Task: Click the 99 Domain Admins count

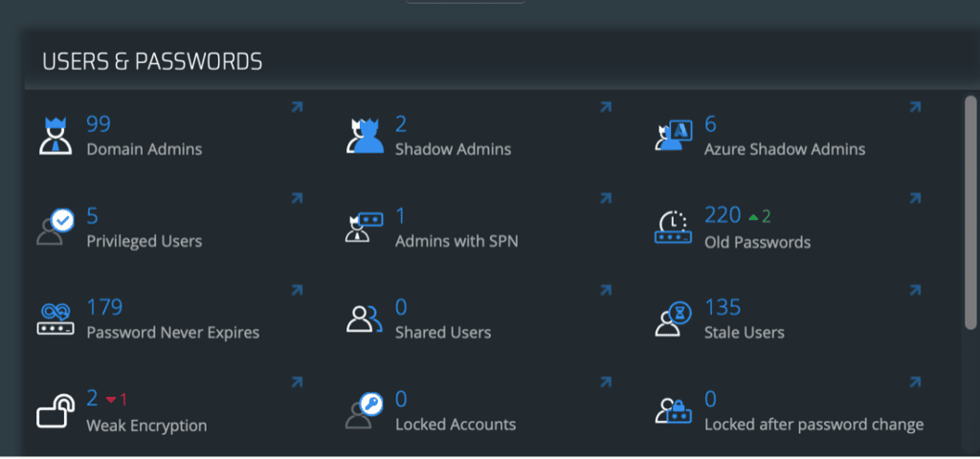Action: 99,124
